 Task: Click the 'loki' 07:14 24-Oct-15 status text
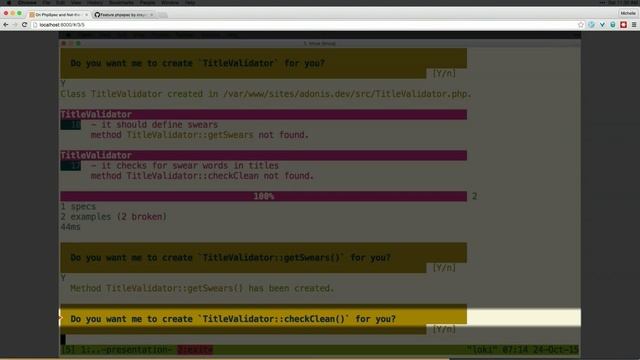click(x=523, y=350)
